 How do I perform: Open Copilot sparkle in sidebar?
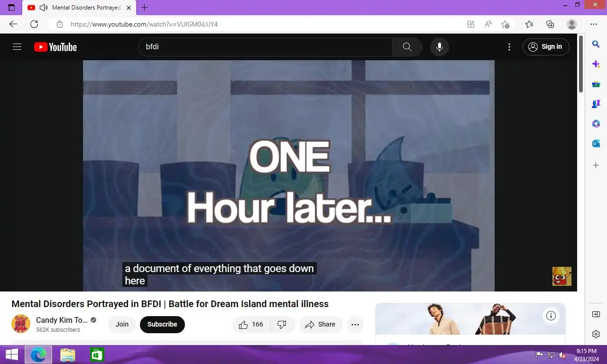point(596,64)
